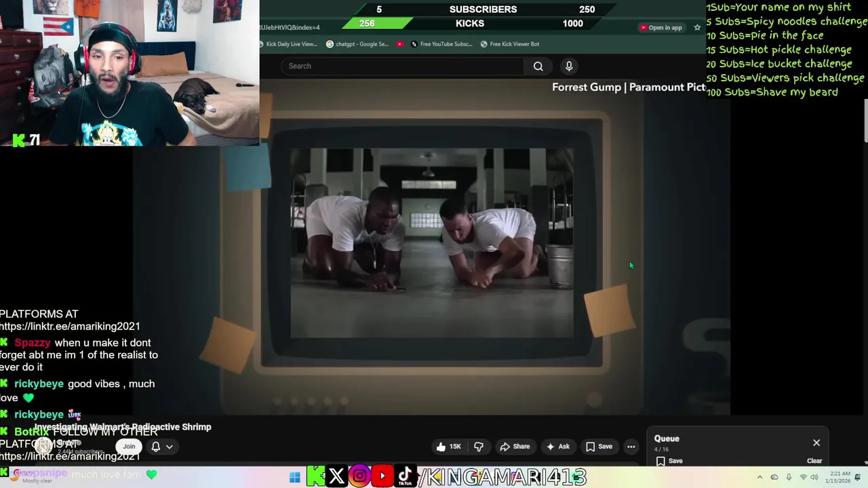Click the X logo icon
868x488 pixels.
pos(336,476)
